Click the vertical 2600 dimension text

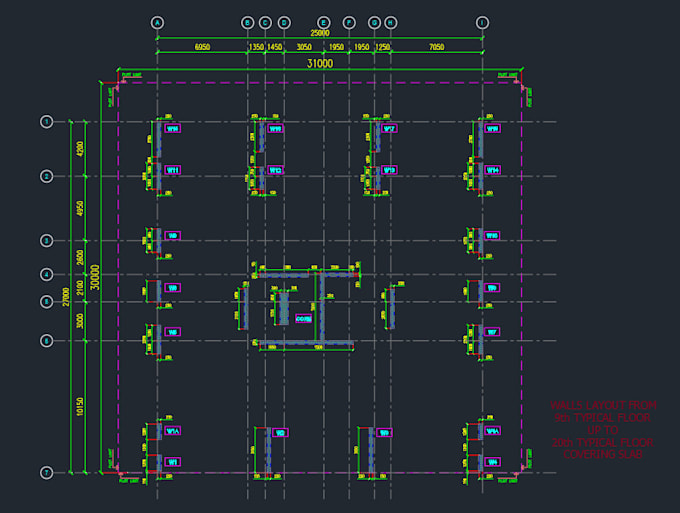pos(80,258)
